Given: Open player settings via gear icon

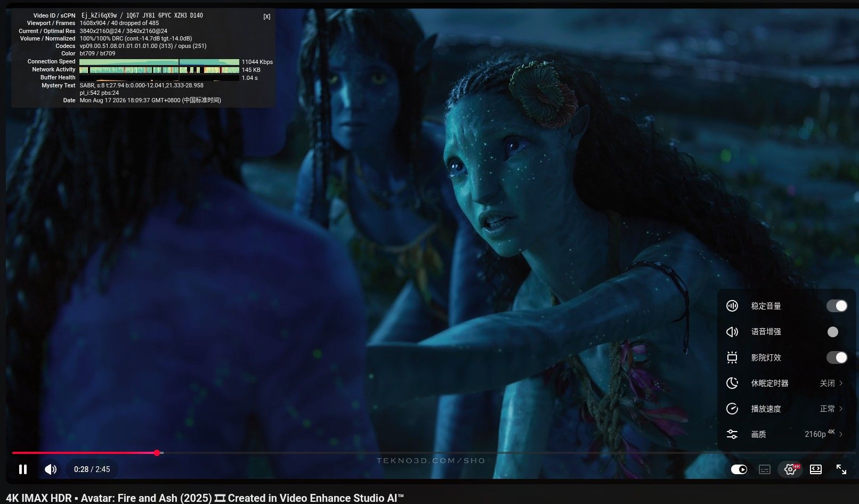Looking at the screenshot, I should (x=790, y=469).
